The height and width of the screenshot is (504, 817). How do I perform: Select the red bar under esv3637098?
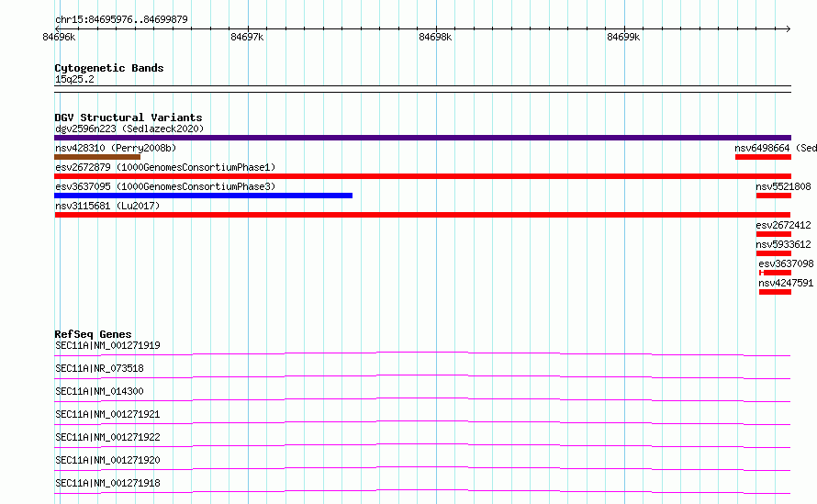click(776, 273)
